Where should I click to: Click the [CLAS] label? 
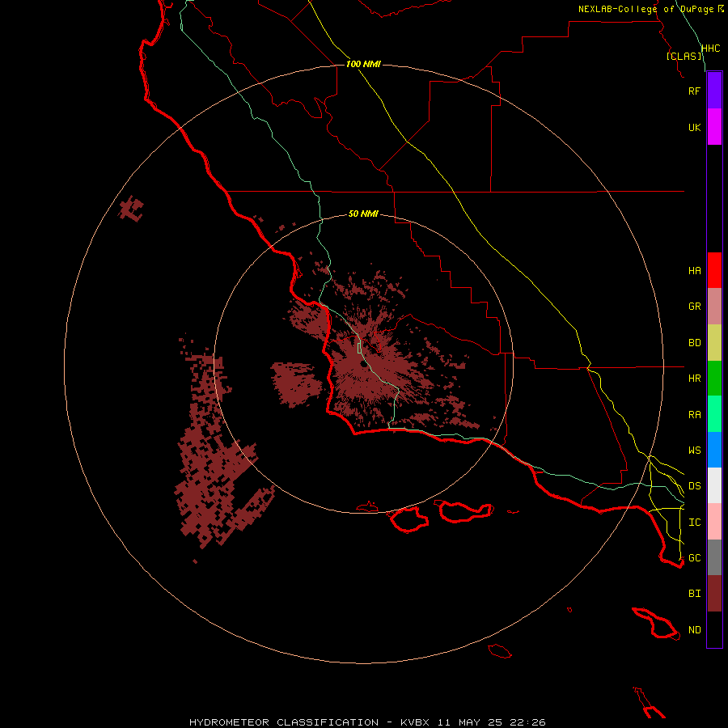coord(684,56)
